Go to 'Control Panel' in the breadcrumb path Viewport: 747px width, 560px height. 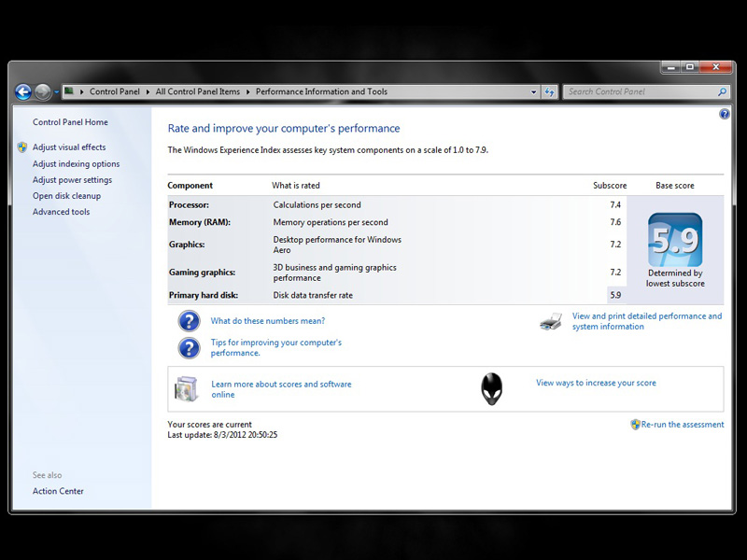tap(115, 91)
